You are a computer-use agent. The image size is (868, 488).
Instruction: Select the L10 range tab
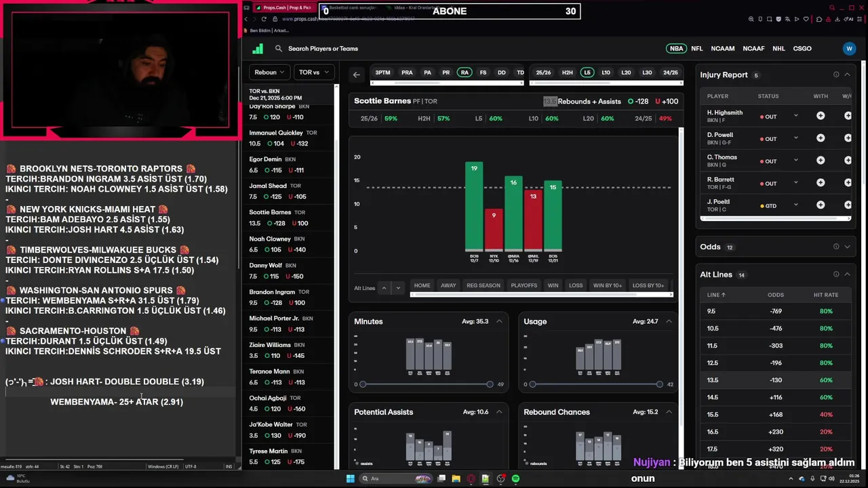click(x=606, y=73)
